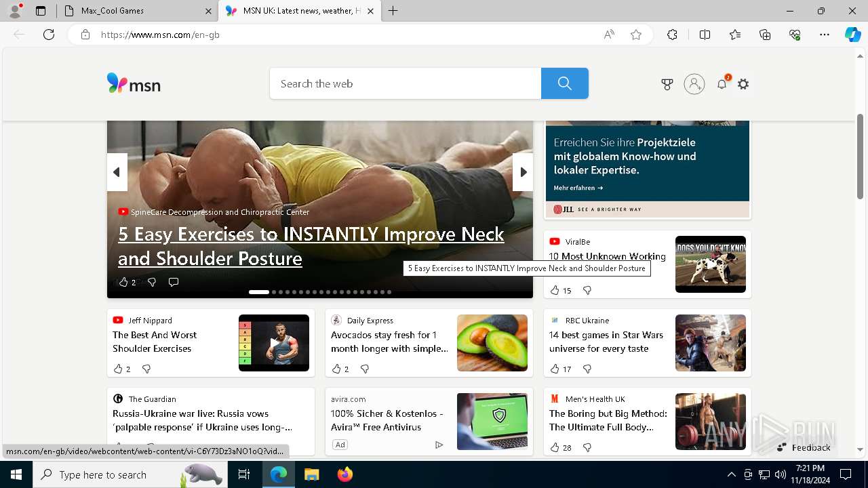Viewport: 868px width, 488px height.
Task: Open Browser essentials heart icon
Action: [795, 35]
